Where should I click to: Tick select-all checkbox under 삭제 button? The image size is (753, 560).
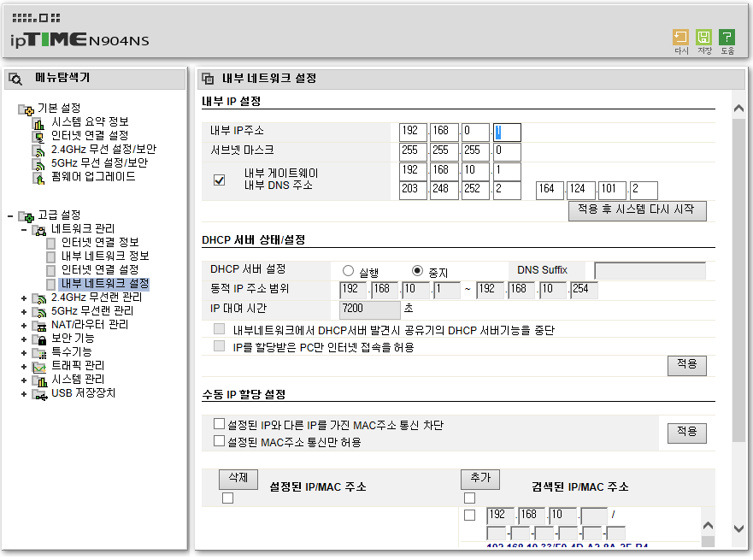tap(227, 498)
